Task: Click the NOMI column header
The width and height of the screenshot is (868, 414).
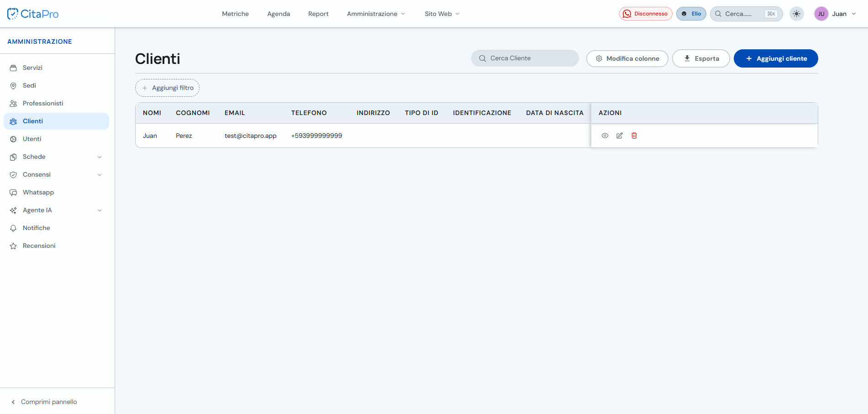Action: (152, 113)
